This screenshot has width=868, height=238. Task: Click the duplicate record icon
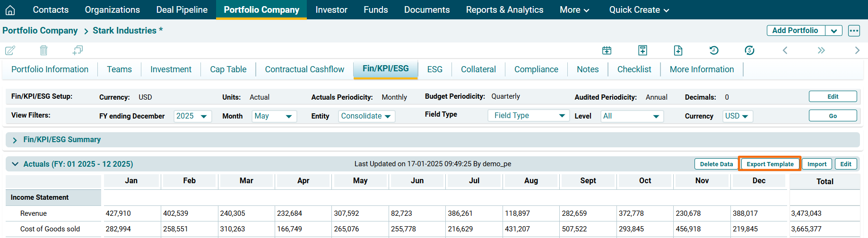pos(78,50)
